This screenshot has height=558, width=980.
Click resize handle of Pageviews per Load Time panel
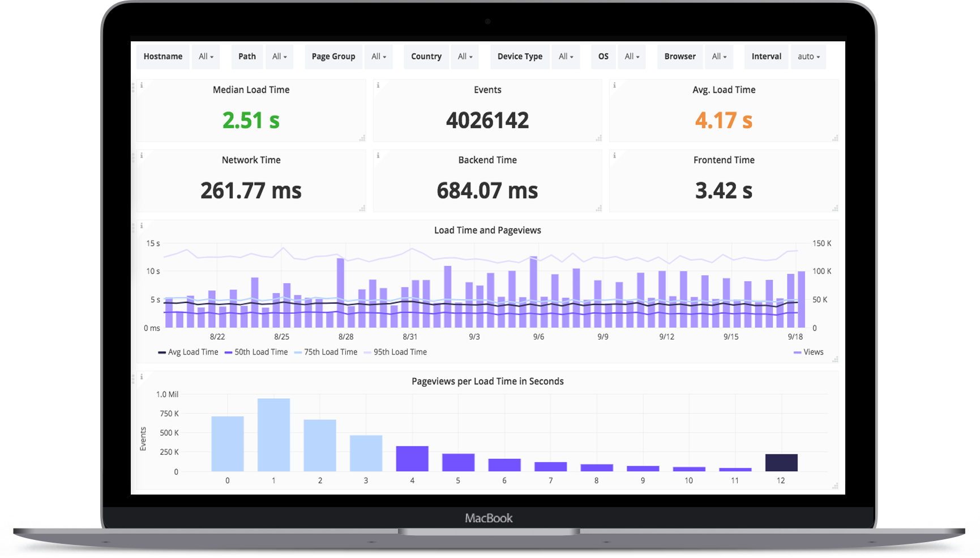coord(835,486)
